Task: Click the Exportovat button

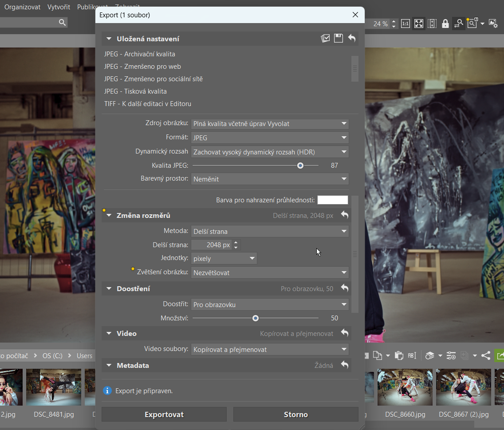Action: point(164,414)
